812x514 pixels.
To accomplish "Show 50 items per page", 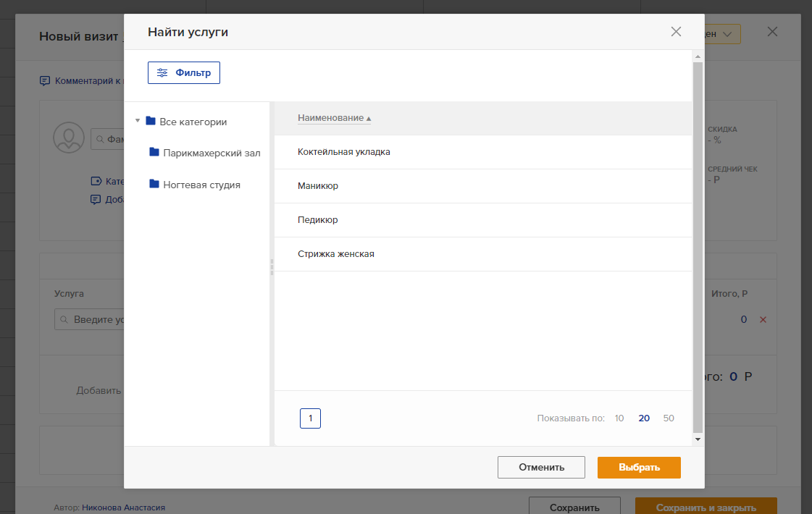I will (669, 418).
